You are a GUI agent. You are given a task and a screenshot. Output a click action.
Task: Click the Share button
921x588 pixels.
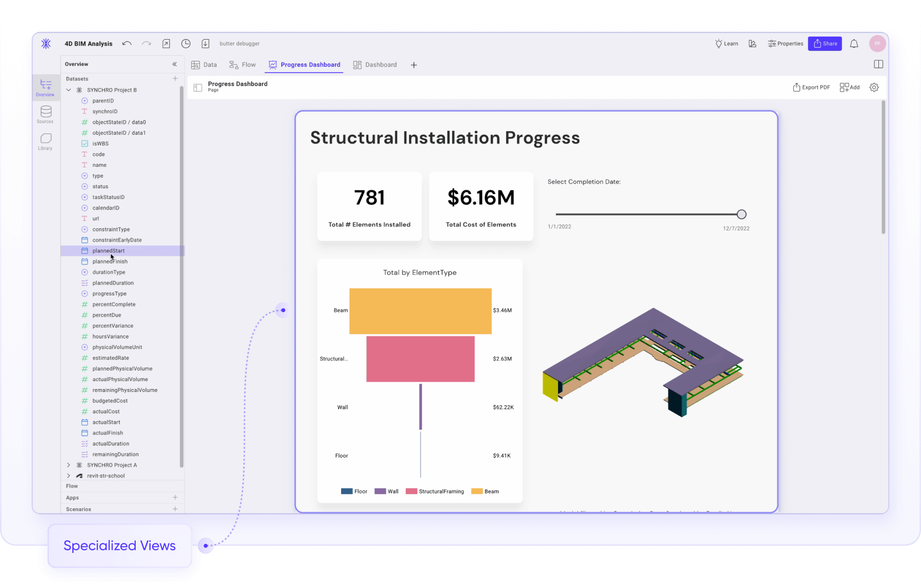824,44
